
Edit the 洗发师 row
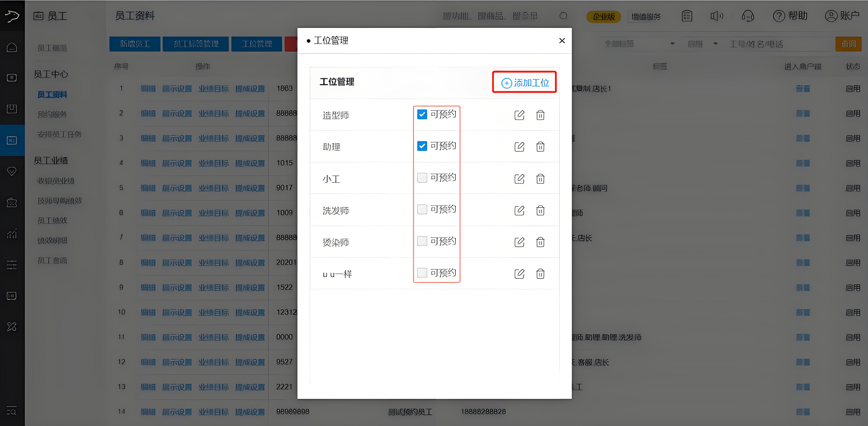(519, 210)
